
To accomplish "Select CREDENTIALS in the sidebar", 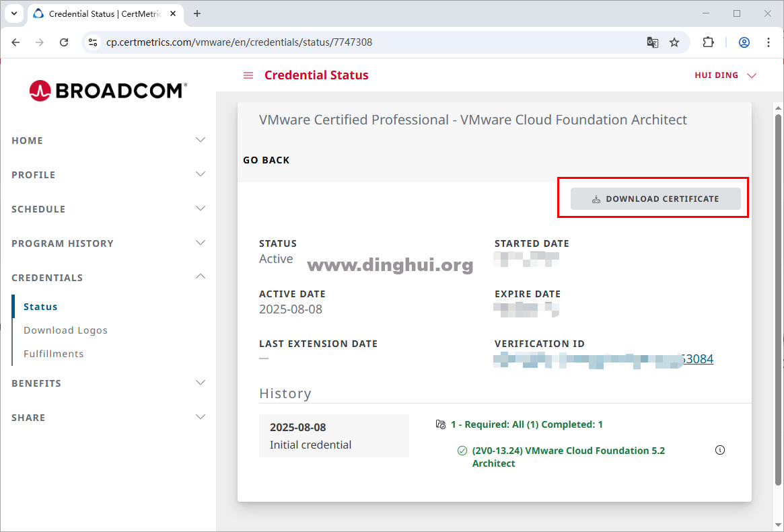I will coord(48,278).
